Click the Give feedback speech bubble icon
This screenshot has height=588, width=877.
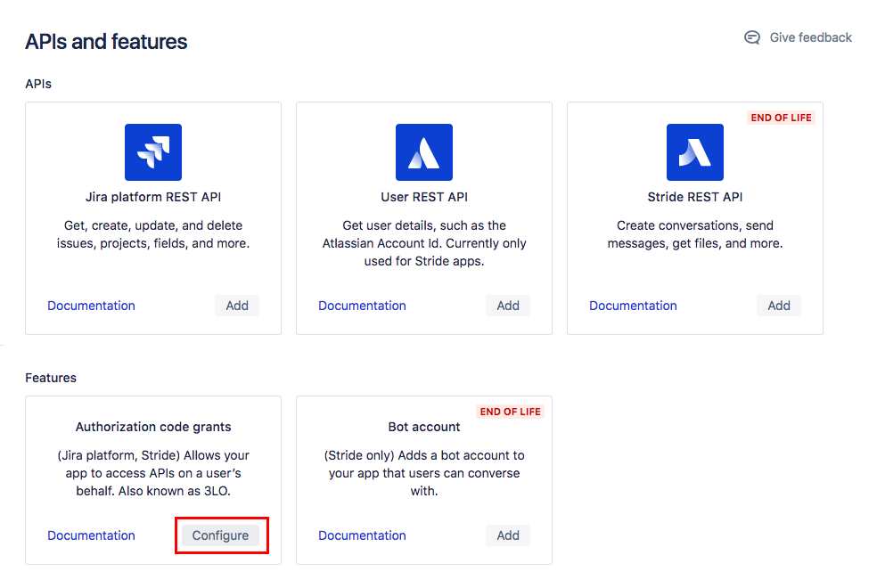[x=752, y=37]
